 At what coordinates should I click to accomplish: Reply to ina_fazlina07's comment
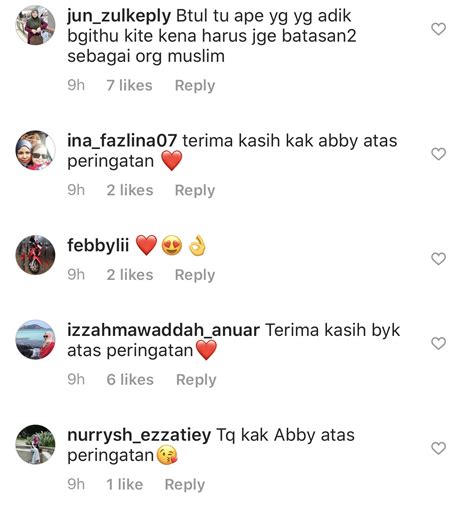tap(195, 190)
